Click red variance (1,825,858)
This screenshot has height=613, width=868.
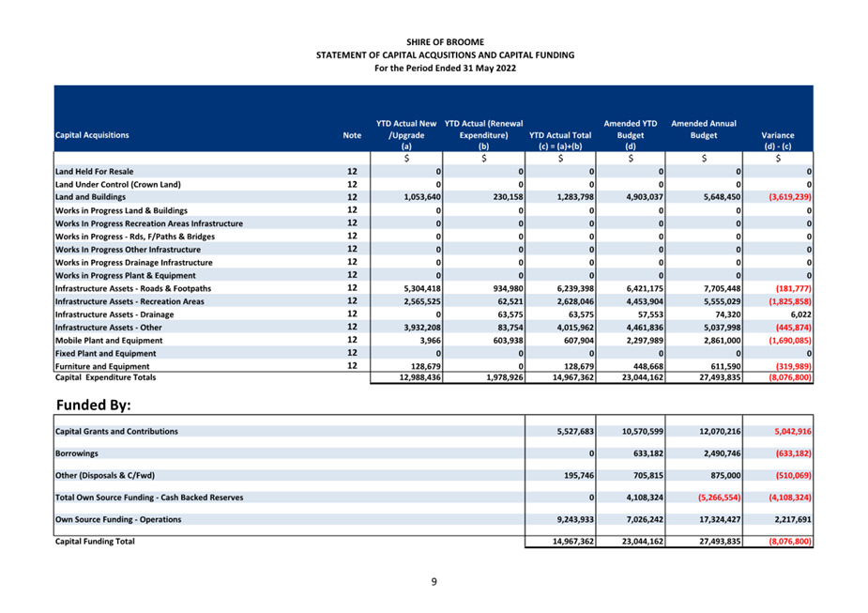[x=790, y=301]
